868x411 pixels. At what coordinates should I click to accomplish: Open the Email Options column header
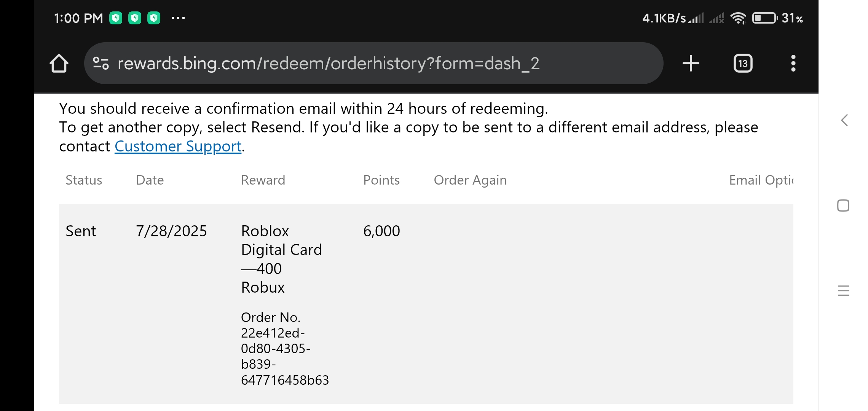tap(761, 180)
